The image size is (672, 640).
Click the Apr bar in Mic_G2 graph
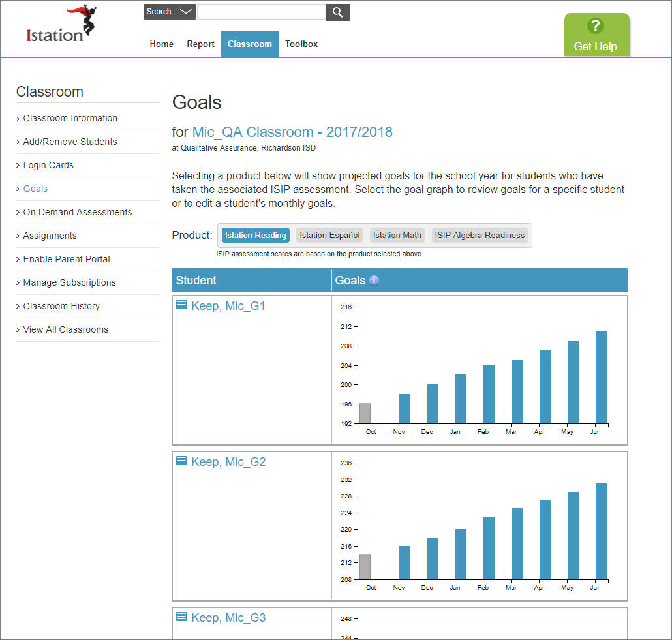point(545,540)
